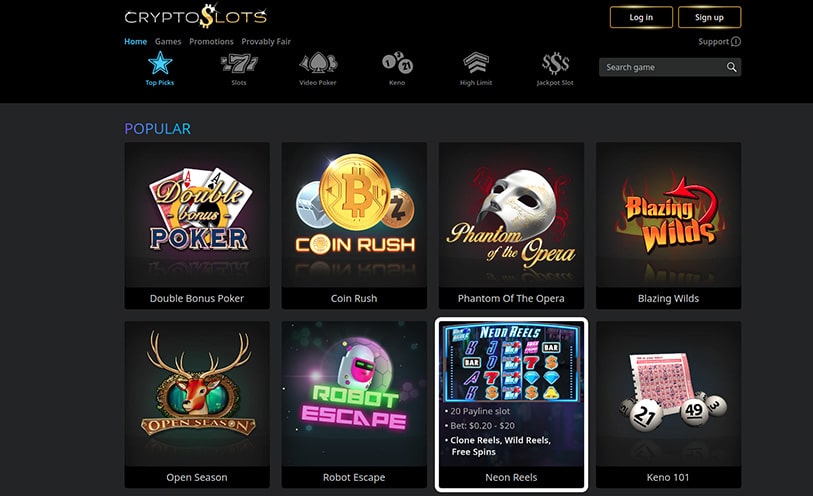Open the High Limit chevrons icon

coord(476,63)
